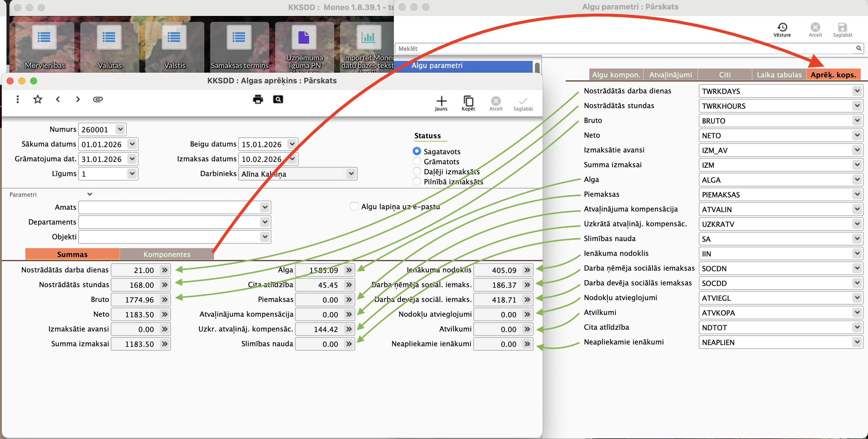Open the three-dot options menu
The image size is (868, 439).
17,99
